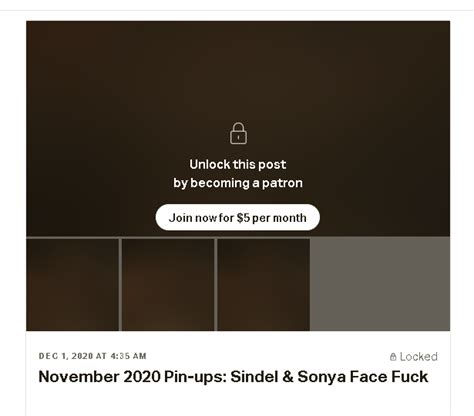Click the "Pin-ups:" text in post title
The width and height of the screenshot is (474, 416).
(x=196, y=377)
